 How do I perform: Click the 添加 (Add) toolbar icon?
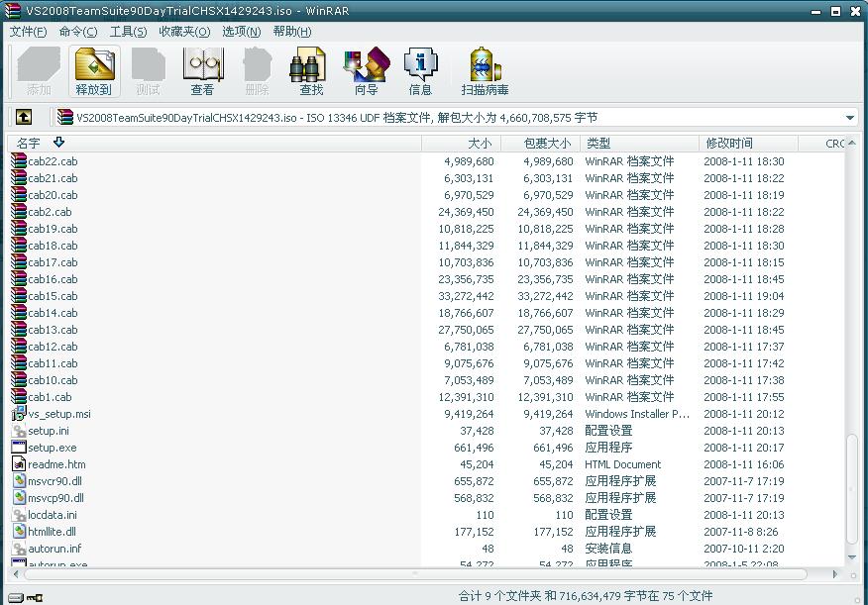(x=39, y=70)
